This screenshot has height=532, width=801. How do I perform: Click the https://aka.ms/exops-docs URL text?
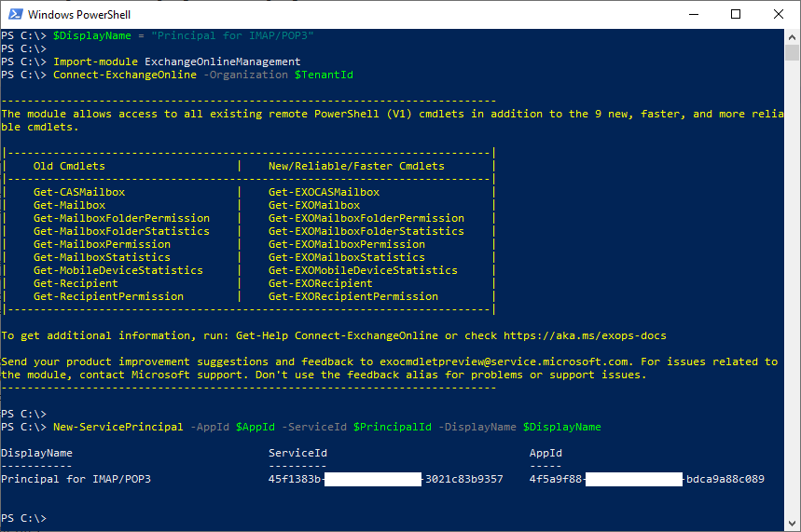click(x=585, y=335)
